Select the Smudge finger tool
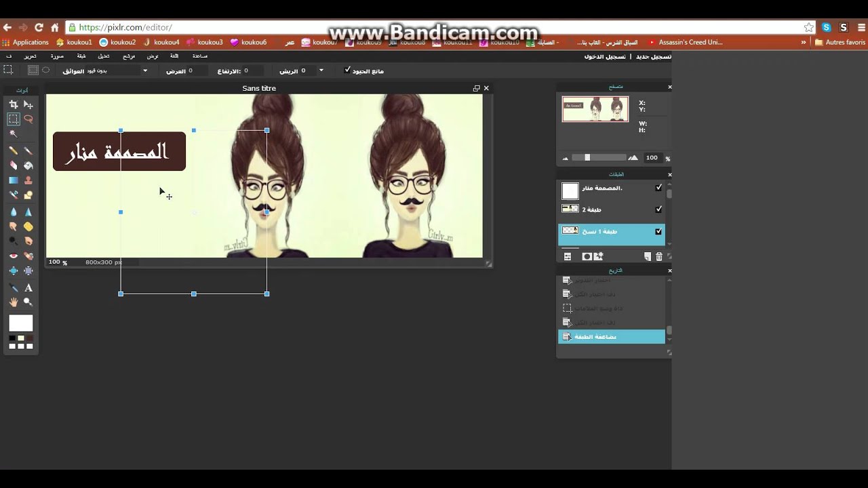 tap(13, 226)
